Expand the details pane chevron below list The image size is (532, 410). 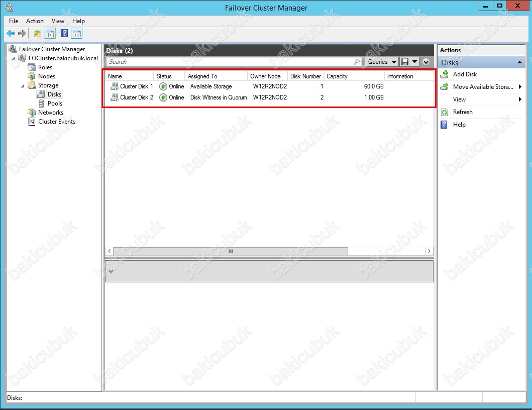click(111, 271)
